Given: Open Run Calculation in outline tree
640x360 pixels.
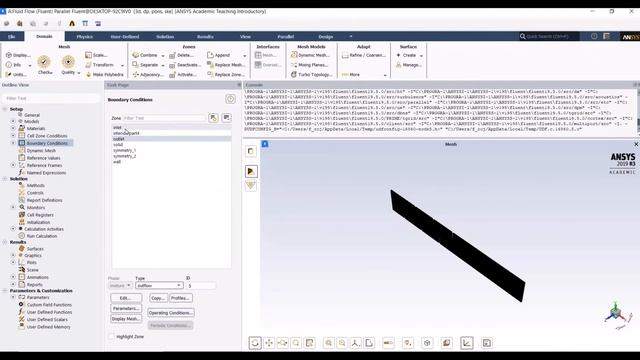Looking at the screenshot, I should click(42, 236).
